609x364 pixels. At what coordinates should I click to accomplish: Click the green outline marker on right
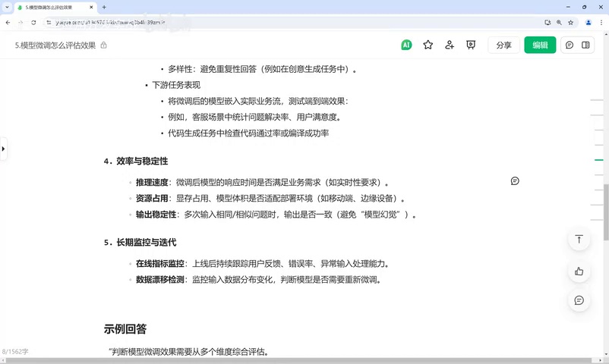pos(598,160)
